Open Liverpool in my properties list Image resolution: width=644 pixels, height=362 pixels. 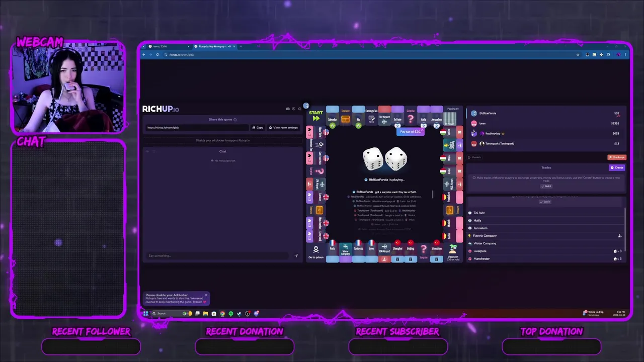pyautogui.click(x=545, y=251)
